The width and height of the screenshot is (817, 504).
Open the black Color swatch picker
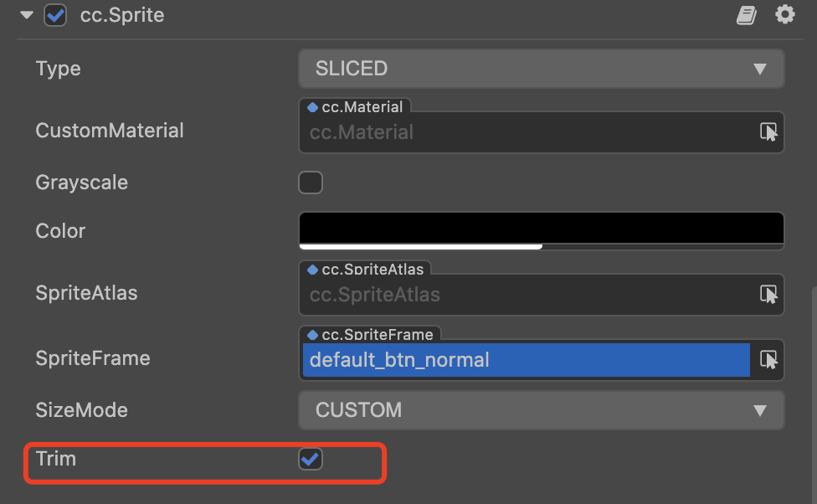point(542,231)
